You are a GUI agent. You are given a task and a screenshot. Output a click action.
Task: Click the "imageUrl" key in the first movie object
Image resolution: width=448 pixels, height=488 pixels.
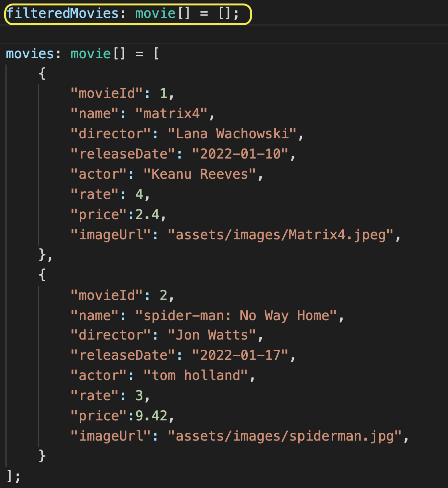tap(111, 235)
